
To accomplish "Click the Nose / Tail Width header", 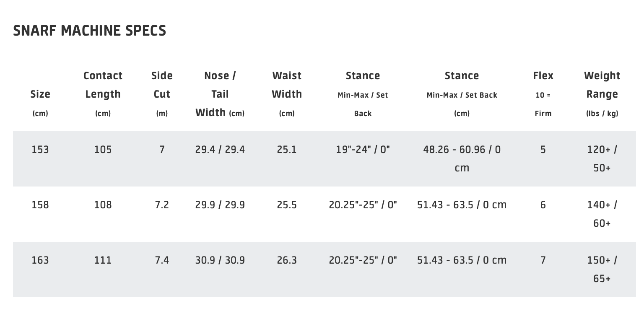I will click(x=220, y=94).
